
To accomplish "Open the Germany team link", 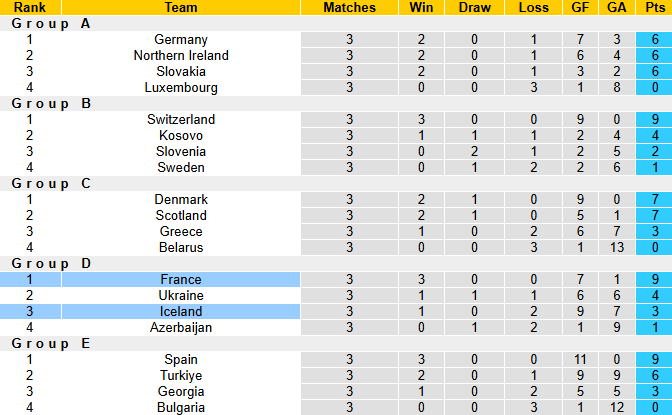I will [x=181, y=39].
